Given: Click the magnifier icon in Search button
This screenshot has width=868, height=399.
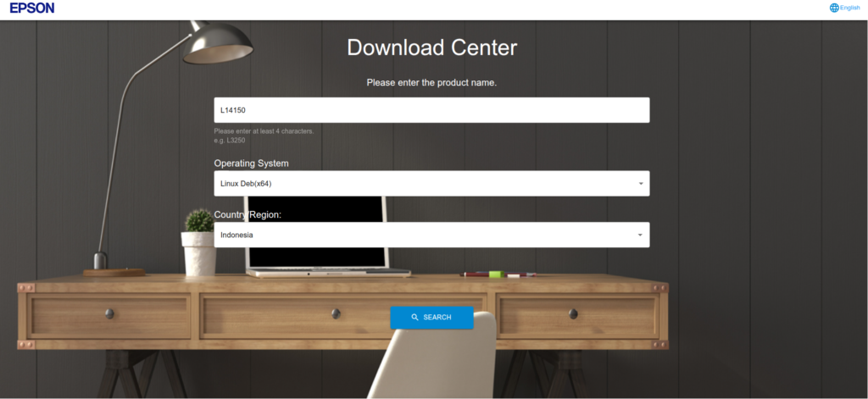Looking at the screenshot, I should 415,318.
